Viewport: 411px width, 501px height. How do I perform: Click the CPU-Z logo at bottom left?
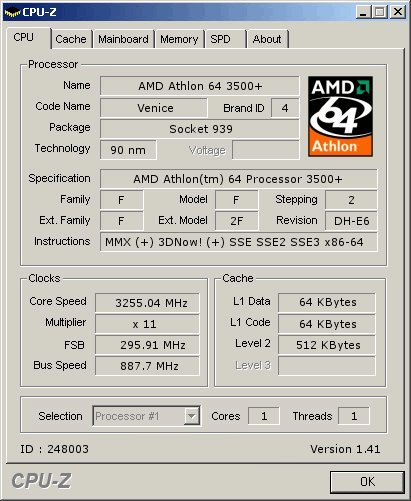point(41,481)
